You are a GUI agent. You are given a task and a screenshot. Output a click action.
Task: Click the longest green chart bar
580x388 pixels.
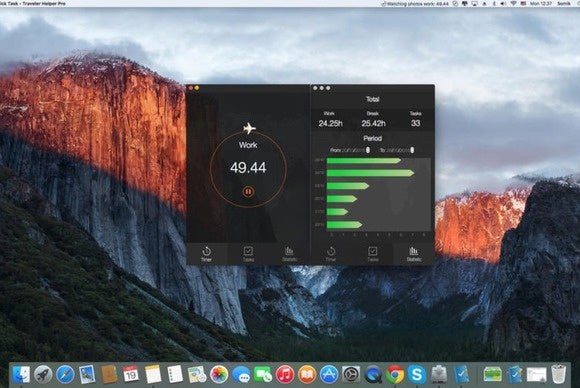click(x=370, y=173)
